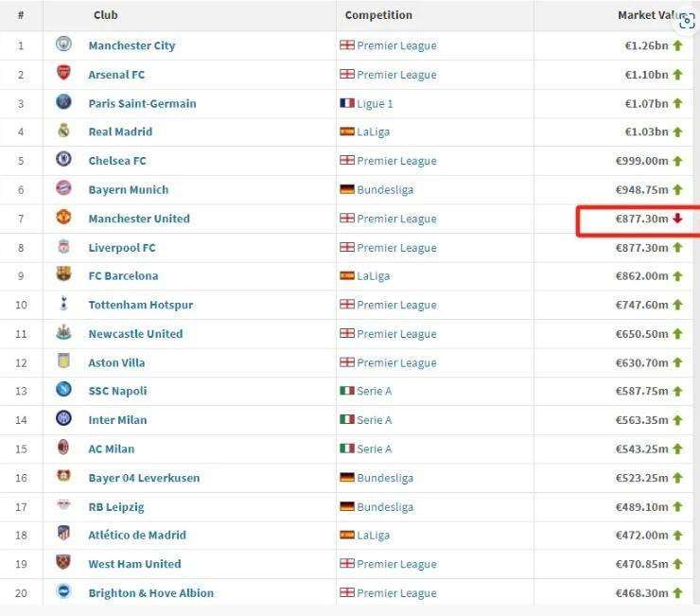The height and width of the screenshot is (616, 700).
Task: Sort by the Club column header
Action: (106, 15)
